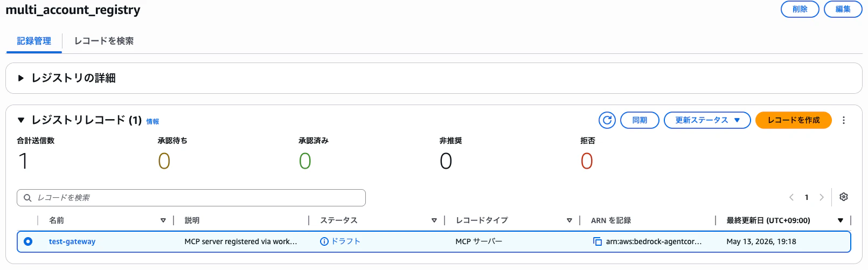Select the test-gateway record radio button
The image size is (868, 270).
[x=28, y=241]
